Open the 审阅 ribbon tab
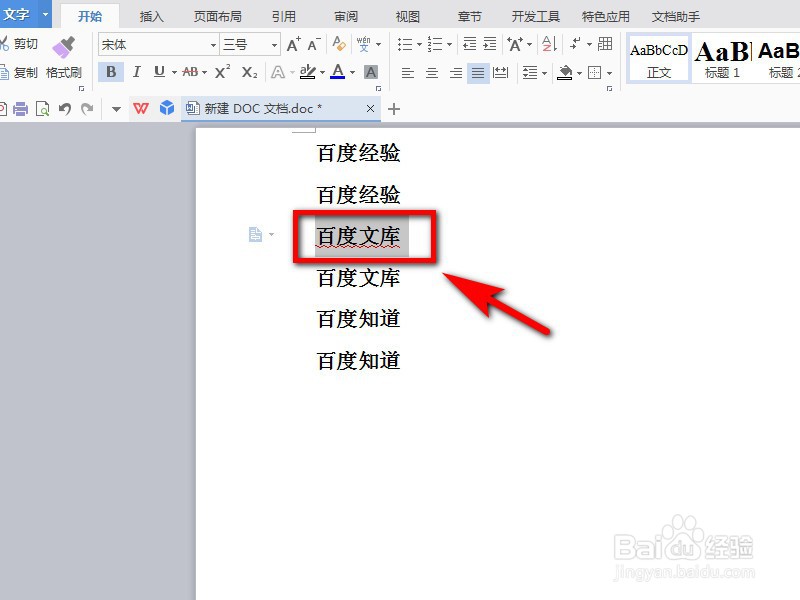This screenshot has height=600, width=800. (x=346, y=17)
